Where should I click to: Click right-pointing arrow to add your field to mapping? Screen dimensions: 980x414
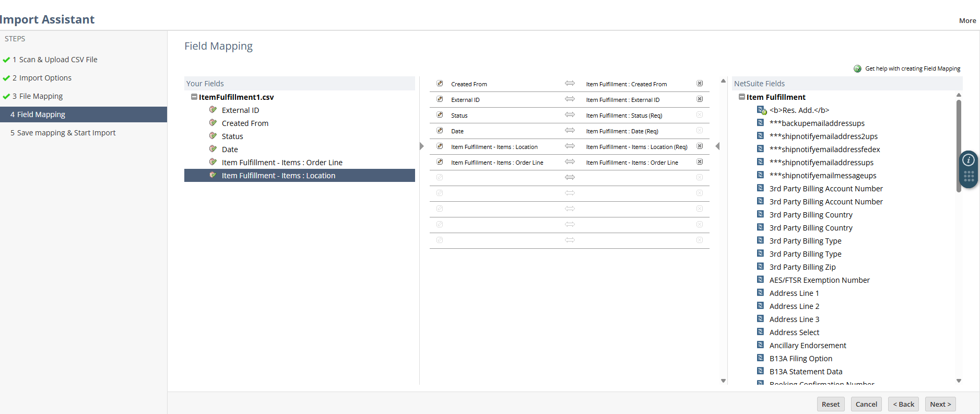click(422, 146)
